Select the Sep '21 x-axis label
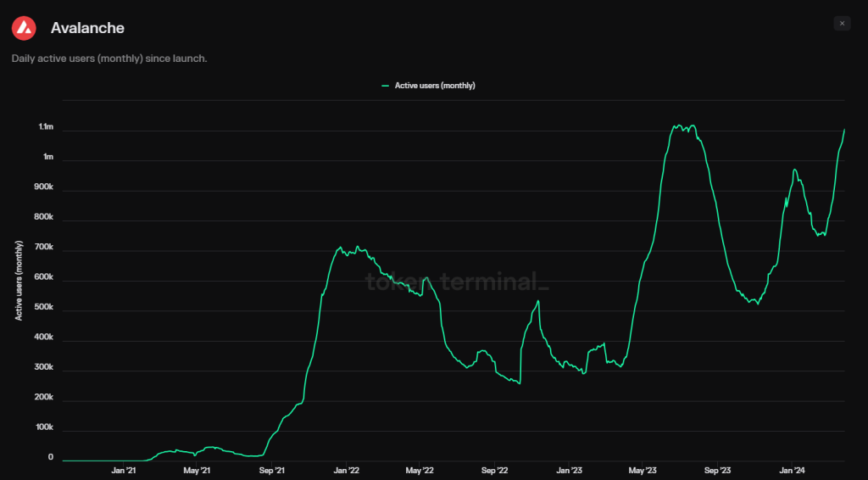Viewport: 868px width, 480px height. point(271,470)
